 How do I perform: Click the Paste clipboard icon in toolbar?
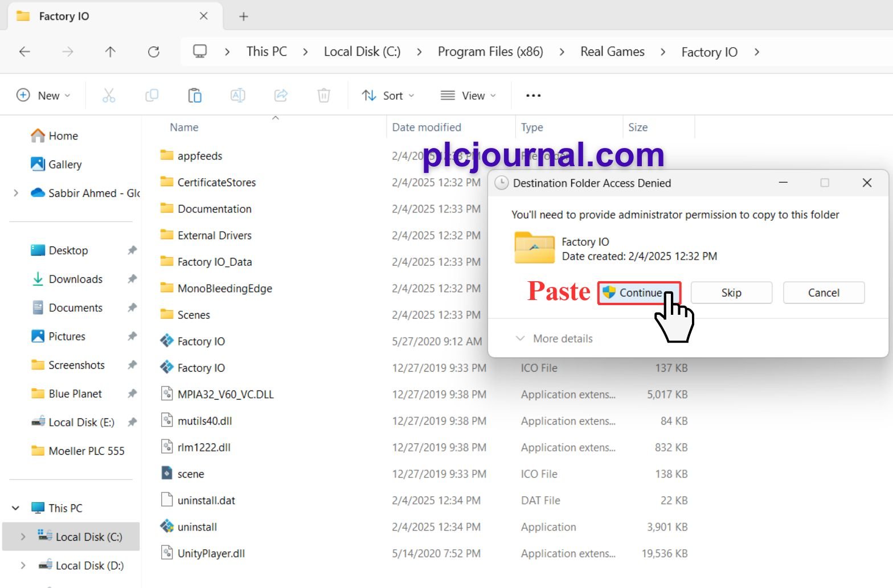tap(195, 96)
